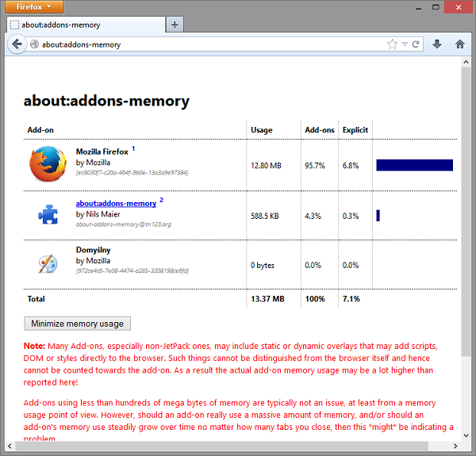This screenshot has width=476, height=456.
Task: Reload the page with the refresh icon
Action: tap(416, 44)
